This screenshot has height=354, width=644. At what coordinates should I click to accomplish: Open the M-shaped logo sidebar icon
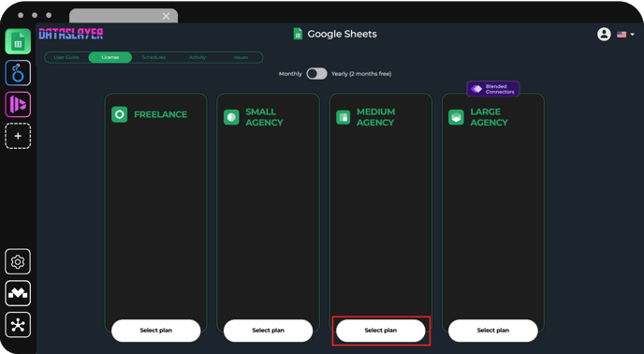point(18,293)
